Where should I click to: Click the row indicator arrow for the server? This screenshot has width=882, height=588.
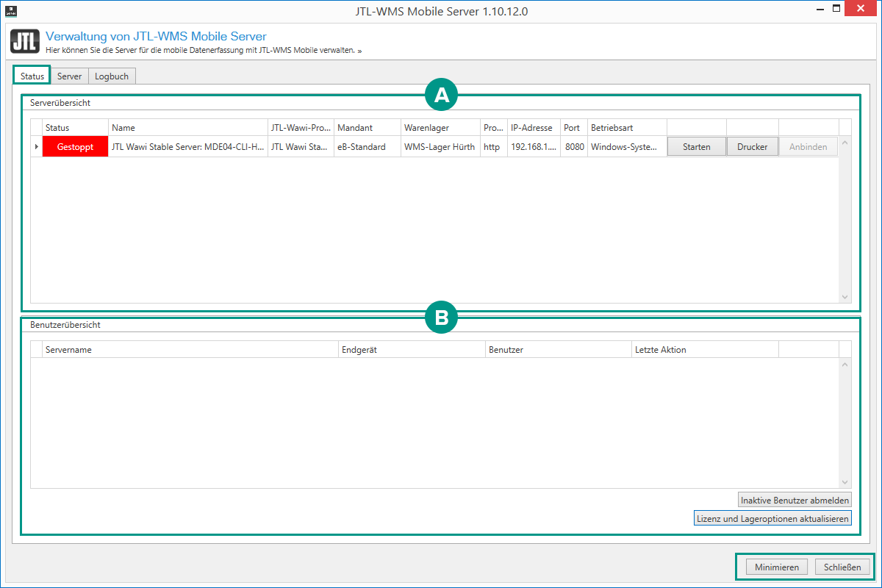[x=37, y=147]
